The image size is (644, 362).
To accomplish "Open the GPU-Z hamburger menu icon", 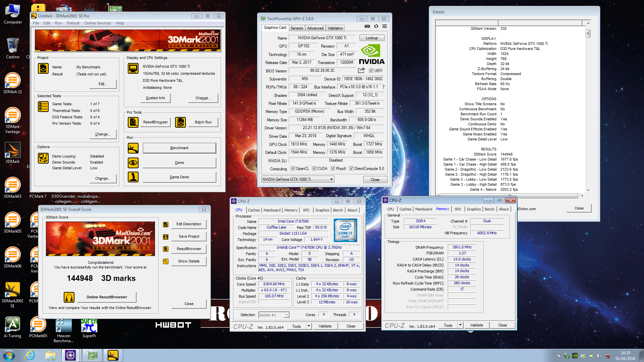I will pyautogui.click(x=384, y=26).
